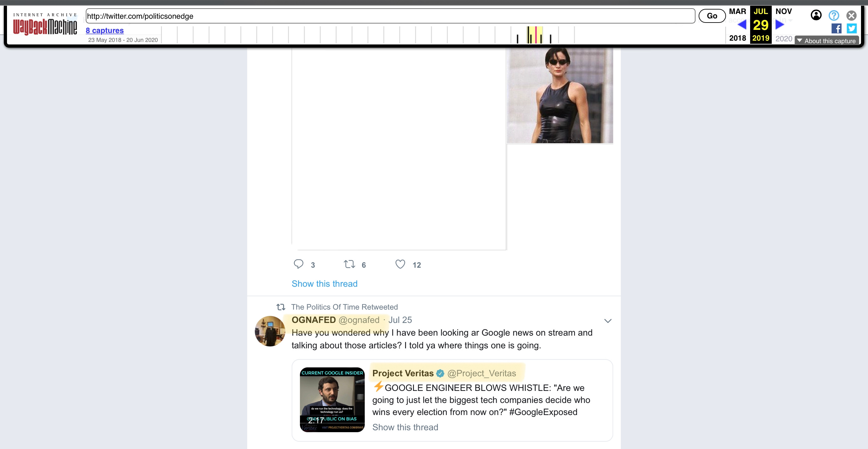This screenshot has height=449, width=868.
Task: Open the 8 captures link
Action: click(105, 30)
